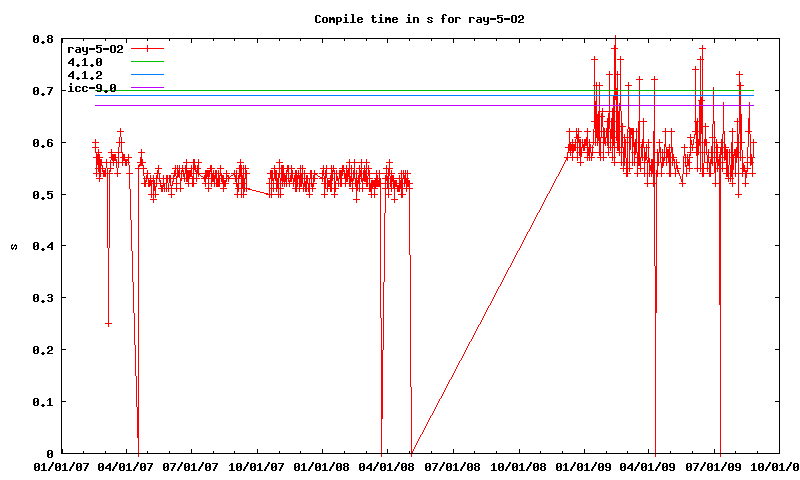Click the blue line sample beside 4.1.2
The width and height of the screenshot is (800, 480).
coord(146,75)
